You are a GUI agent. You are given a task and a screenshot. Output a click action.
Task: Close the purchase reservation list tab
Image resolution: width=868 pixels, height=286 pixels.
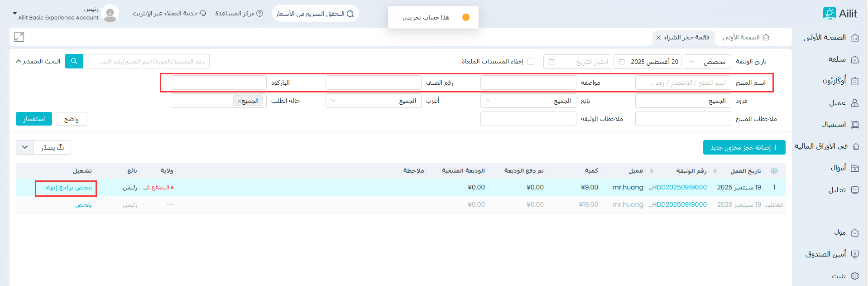click(x=658, y=38)
